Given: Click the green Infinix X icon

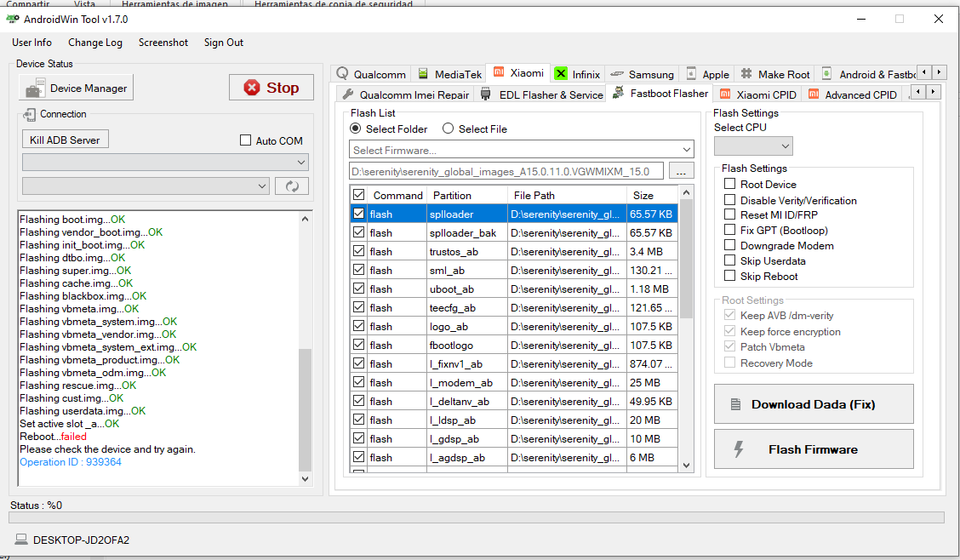Looking at the screenshot, I should (561, 73).
